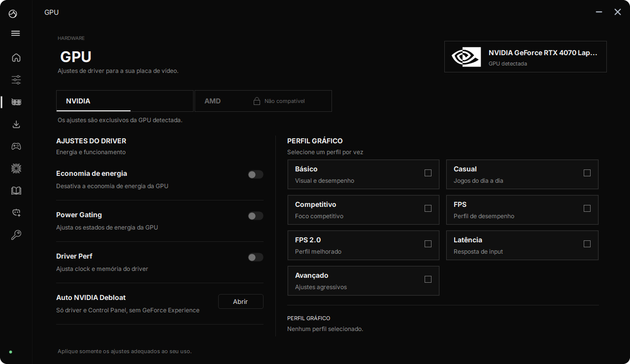Viewport: 630px width, 364px height.
Task: Check the Casual profile checkbox
Action: [587, 173]
